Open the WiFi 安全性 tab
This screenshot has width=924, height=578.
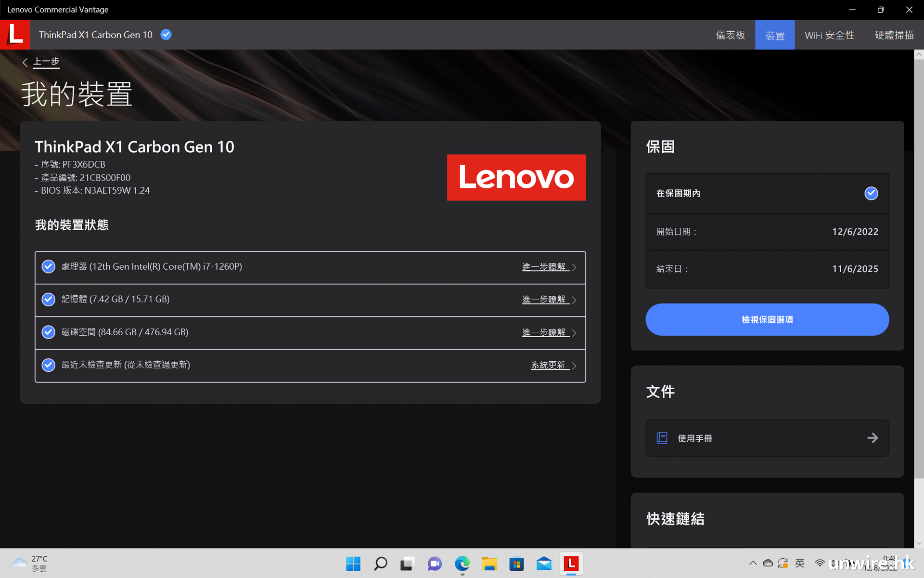pyautogui.click(x=829, y=35)
